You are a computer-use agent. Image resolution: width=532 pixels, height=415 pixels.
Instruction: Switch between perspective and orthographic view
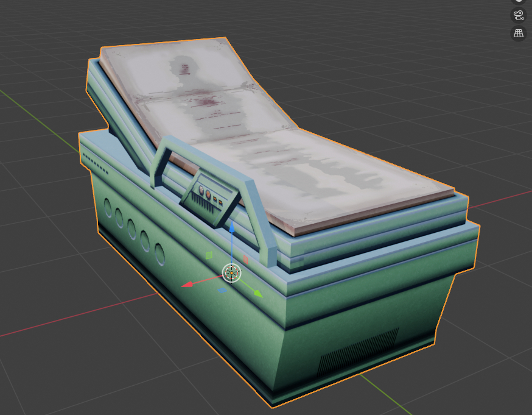[518, 34]
